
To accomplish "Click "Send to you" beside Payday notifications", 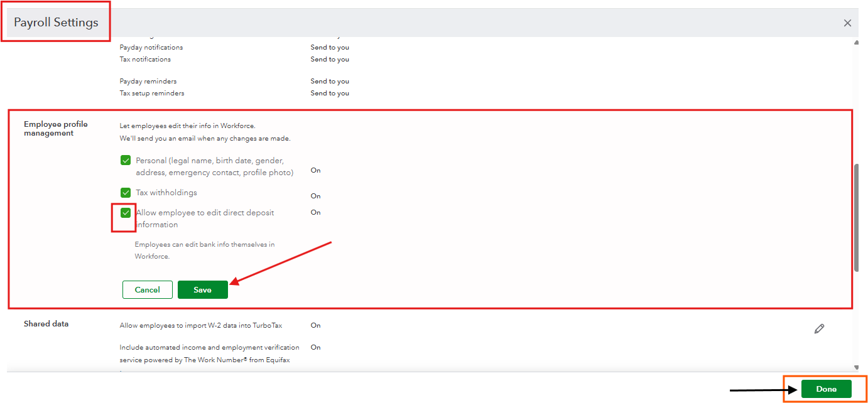I will click(x=330, y=47).
